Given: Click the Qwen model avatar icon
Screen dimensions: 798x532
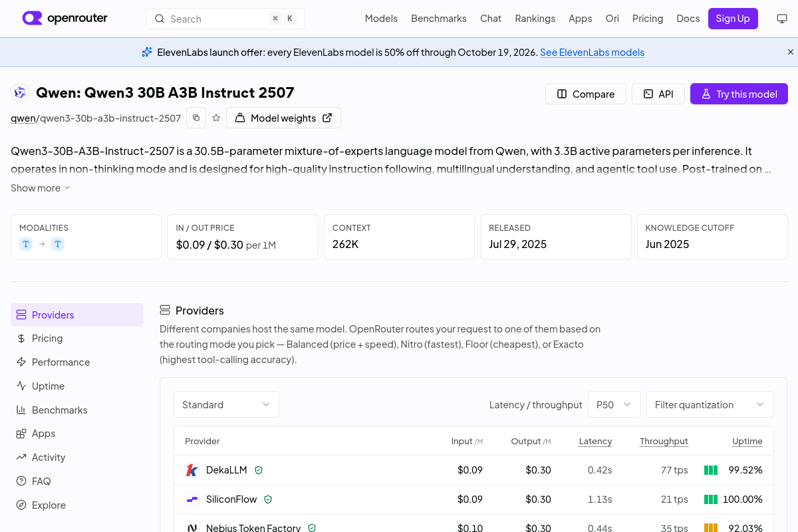Looking at the screenshot, I should pyautogui.click(x=20, y=92).
